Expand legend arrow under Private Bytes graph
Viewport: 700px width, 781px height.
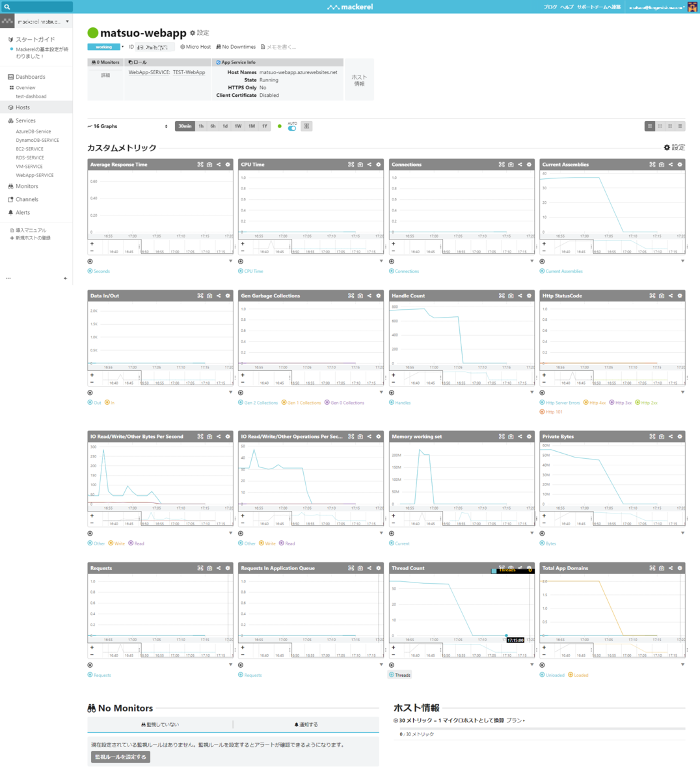(682, 534)
